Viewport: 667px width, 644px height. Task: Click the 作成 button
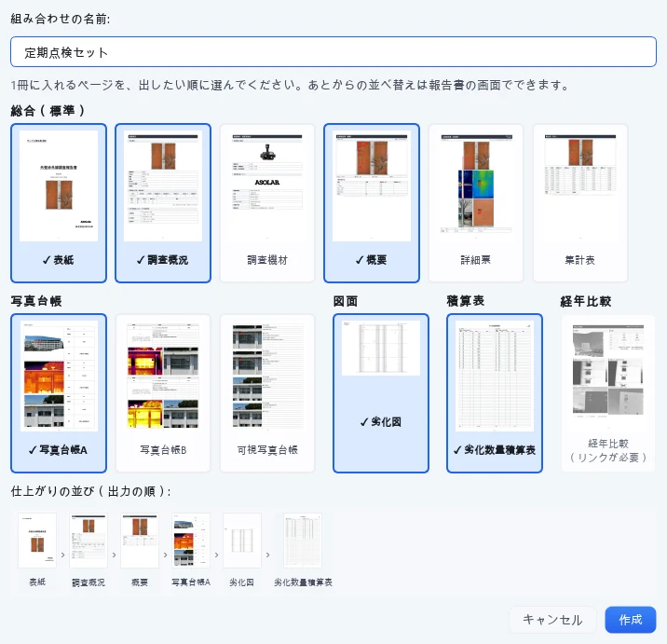click(x=631, y=620)
